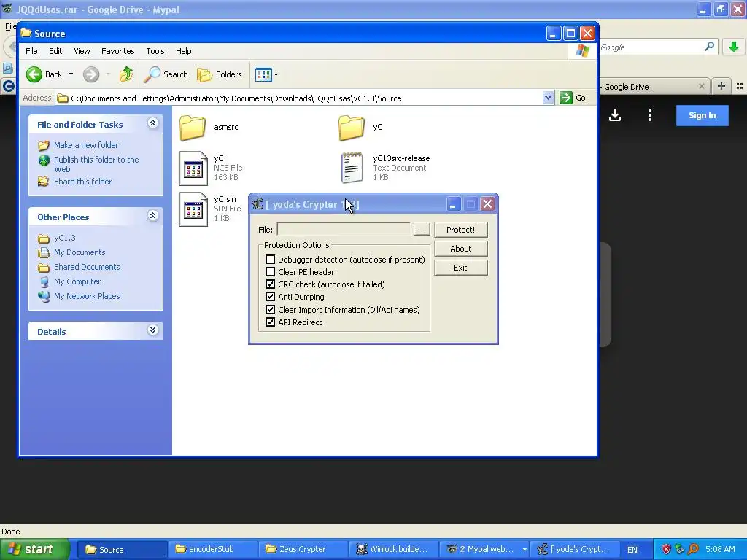Select the yC13src-release text document icon
747x560 pixels.
pyautogui.click(x=352, y=168)
